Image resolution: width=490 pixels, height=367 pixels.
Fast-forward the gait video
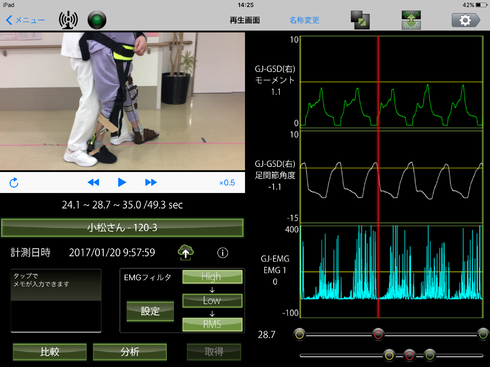click(151, 182)
